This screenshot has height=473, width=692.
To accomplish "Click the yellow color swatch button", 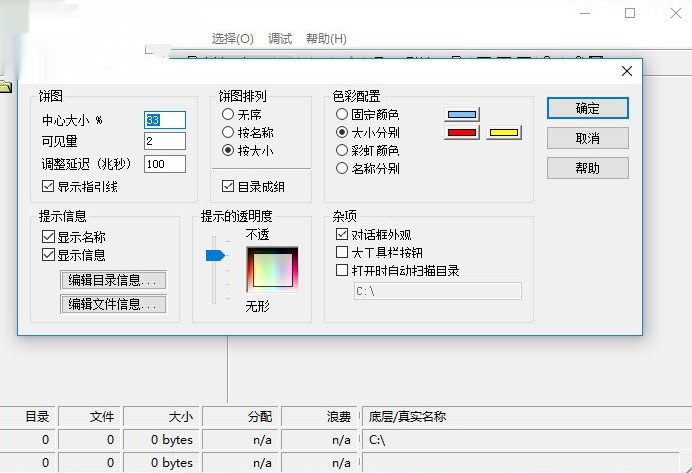I will pyautogui.click(x=503, y=132).
